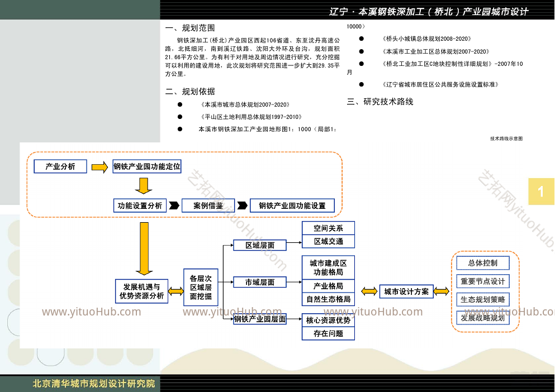Click the 《平山区土地利用总体规划1997-2010》 entry
Screen dimensions: 555x392
[252, 117]
